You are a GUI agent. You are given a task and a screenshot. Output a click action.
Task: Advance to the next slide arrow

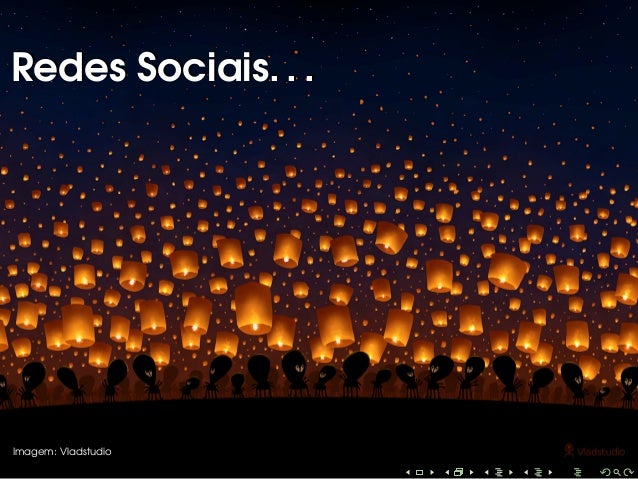tap(432, 472)
